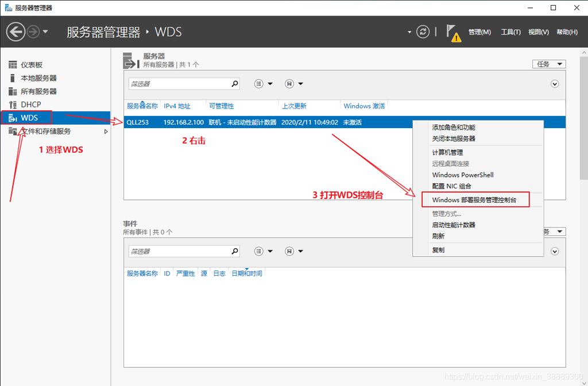Click the search magnifier in servers filter
588x386 pixels.
click(x=234, y=84)
